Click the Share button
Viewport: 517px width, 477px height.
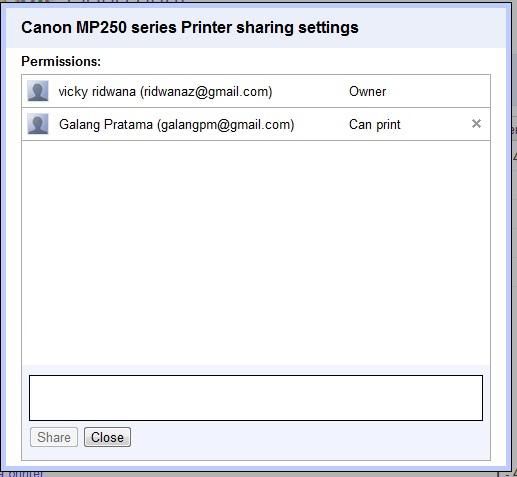(54, 437)
